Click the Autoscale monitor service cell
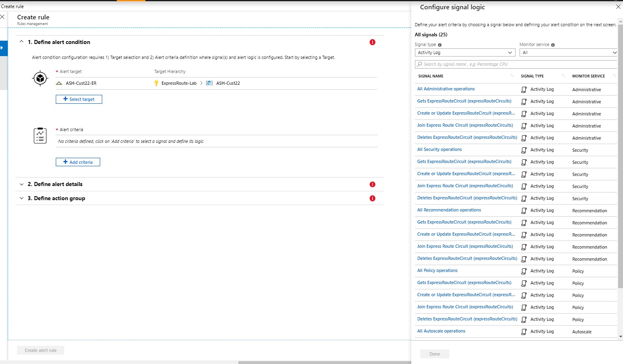Viewport: 623px width, 364px height. [x=582, y=332]
